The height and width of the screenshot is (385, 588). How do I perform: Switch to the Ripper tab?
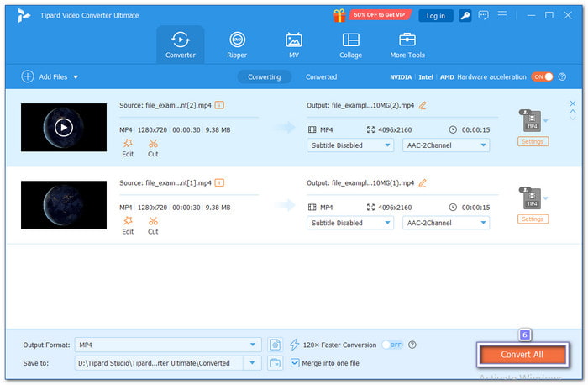(x=237, y=45)
